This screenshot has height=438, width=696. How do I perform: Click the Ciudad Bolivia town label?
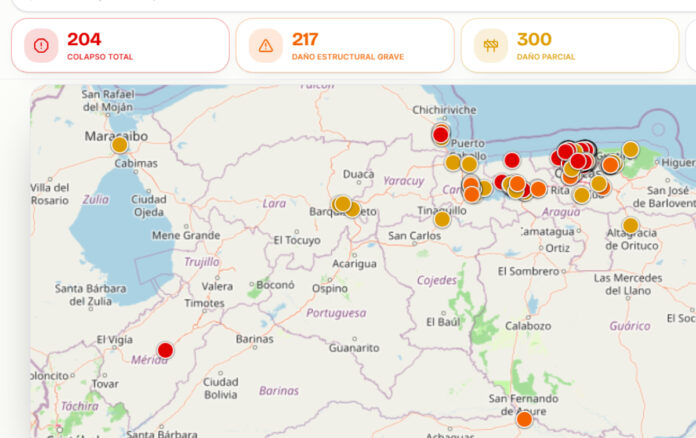pyautogui.click(x=221, y=388)
